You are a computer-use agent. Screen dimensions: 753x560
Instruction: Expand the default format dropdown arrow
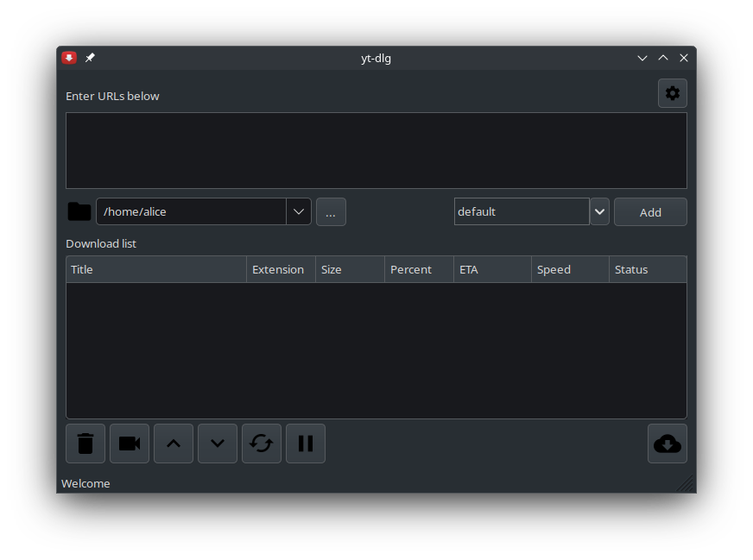tap(600, 211)
